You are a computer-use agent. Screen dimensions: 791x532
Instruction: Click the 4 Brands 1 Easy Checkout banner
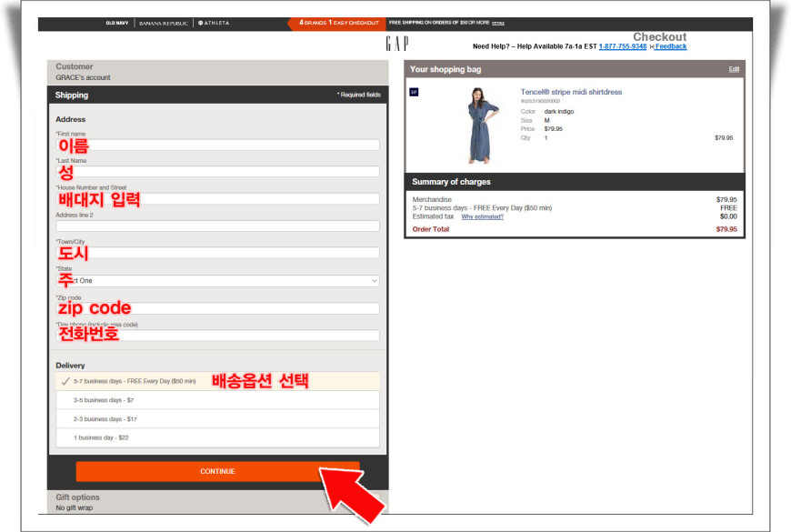[338, 23]
